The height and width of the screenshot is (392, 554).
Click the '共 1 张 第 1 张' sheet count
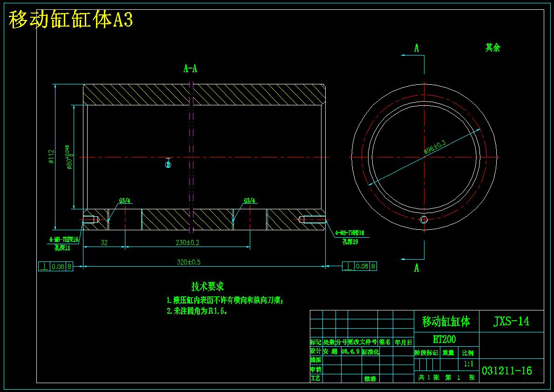[x=446, y=378]
